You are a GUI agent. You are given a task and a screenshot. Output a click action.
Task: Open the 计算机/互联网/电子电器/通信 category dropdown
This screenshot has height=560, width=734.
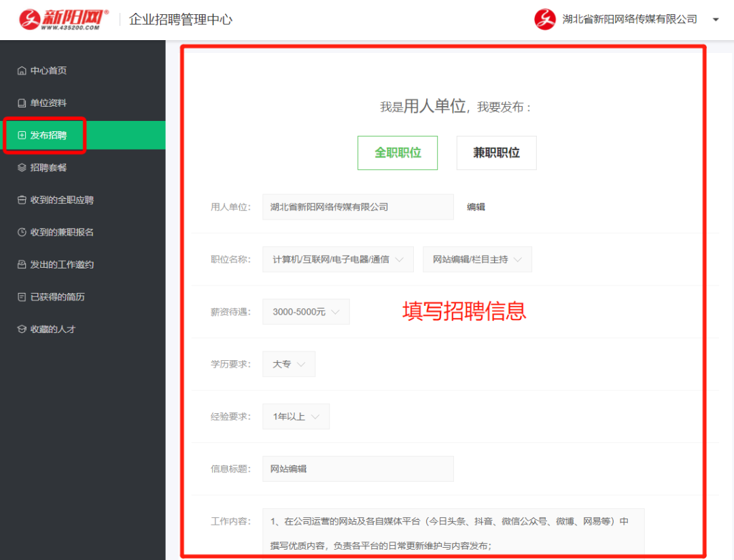(338, 259)
